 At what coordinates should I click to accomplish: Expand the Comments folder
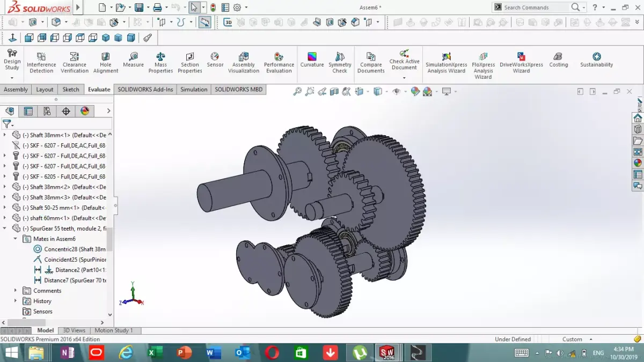point(16,291)
